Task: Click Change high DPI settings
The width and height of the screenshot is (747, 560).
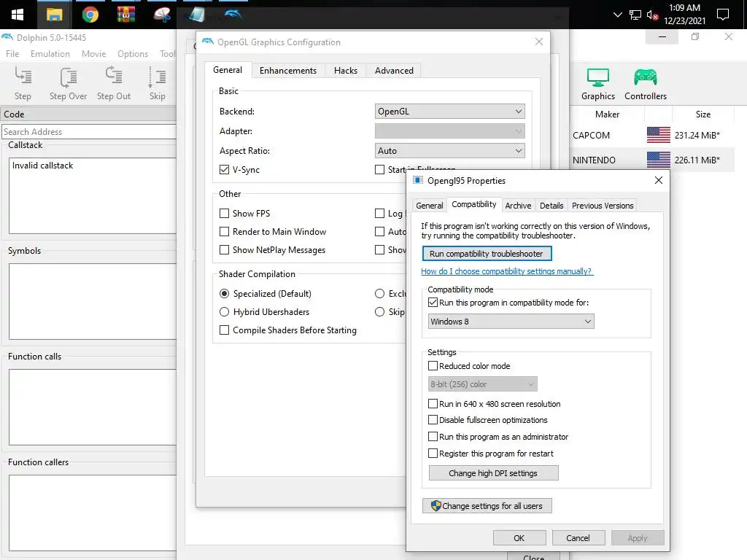Action: tap(493, 472)
